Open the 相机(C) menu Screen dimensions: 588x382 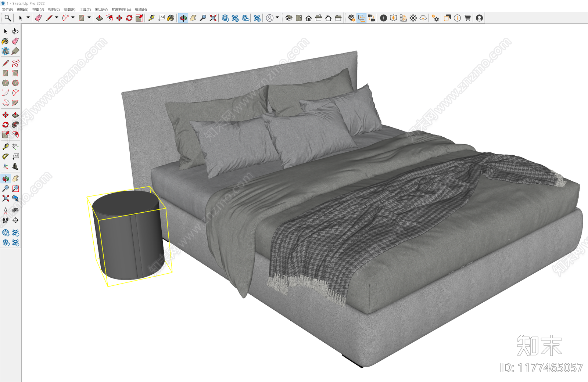[x=54, y=10]
